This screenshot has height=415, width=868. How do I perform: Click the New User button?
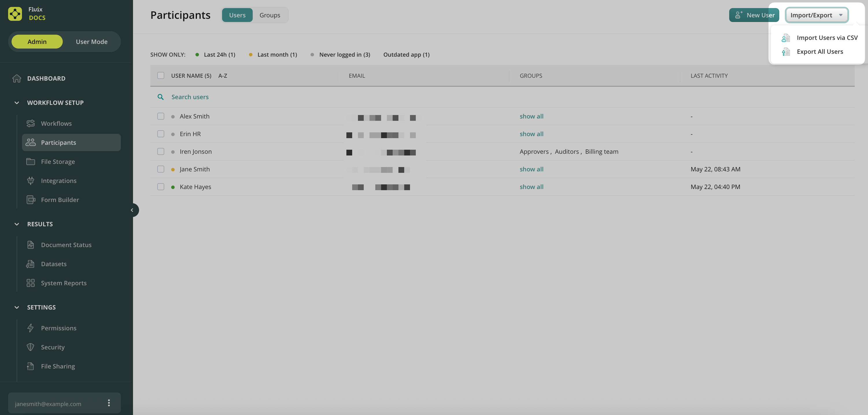click(x=754, y=15)
